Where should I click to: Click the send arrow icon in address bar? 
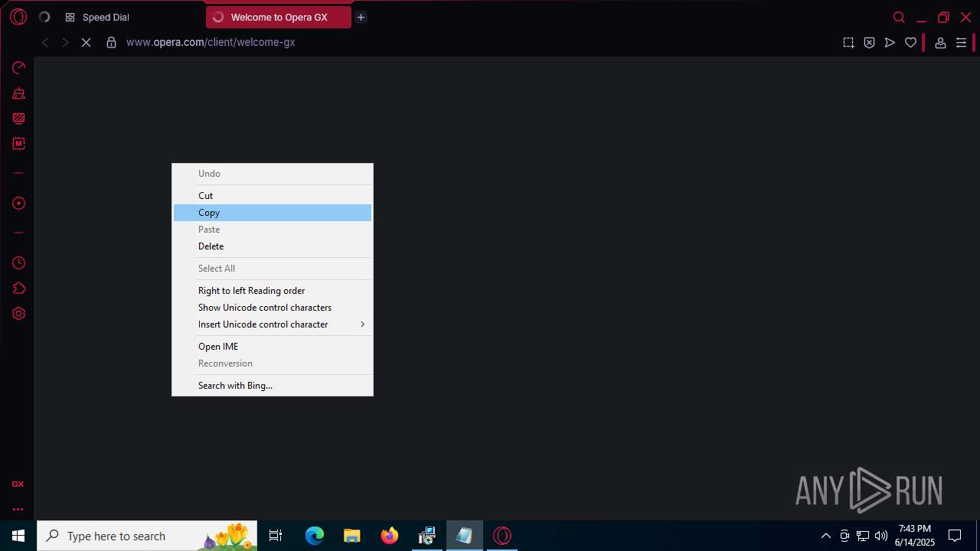tap(890, 43)
